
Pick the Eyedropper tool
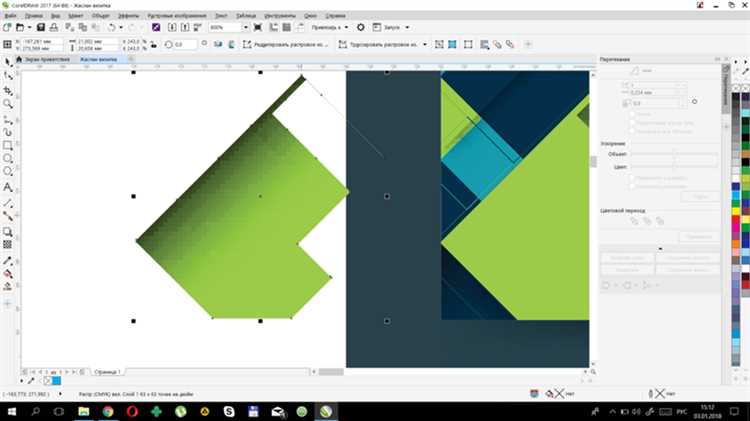click(x=8, y=257)
